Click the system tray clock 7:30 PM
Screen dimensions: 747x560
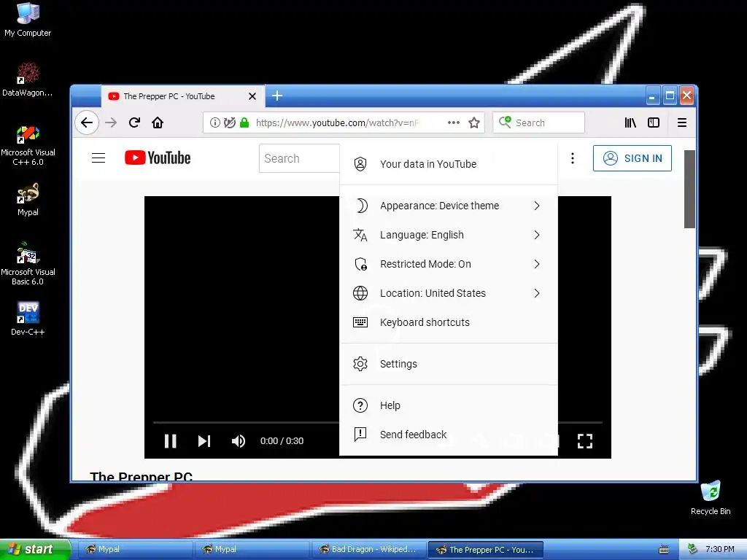pos(720,550)
